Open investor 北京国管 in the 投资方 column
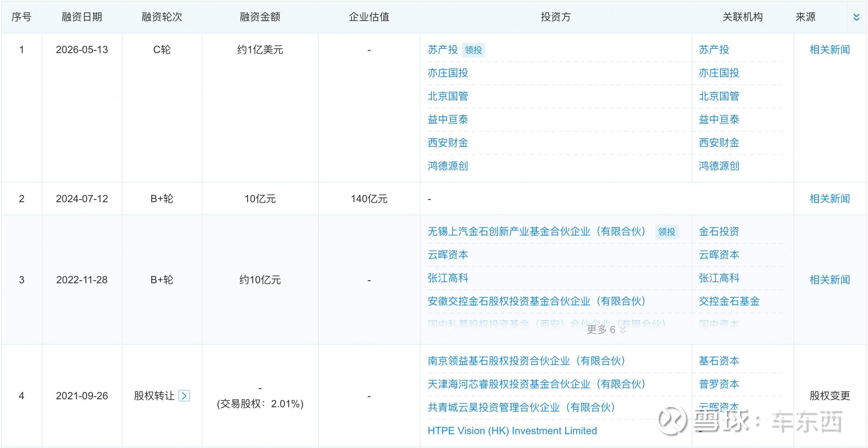The height and width of the screenshot is (448, 868). point(448,96)
